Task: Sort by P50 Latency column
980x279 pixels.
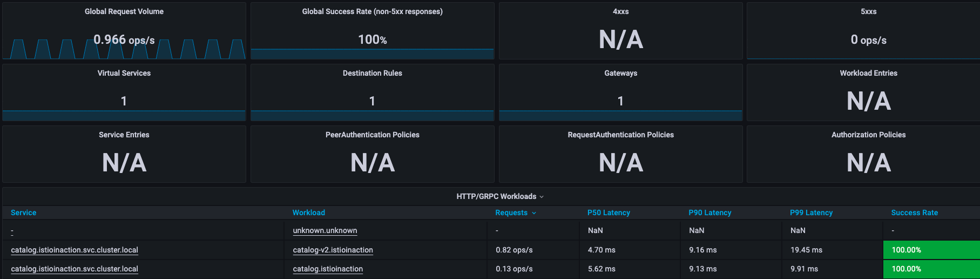Action: tap(609, 212)
